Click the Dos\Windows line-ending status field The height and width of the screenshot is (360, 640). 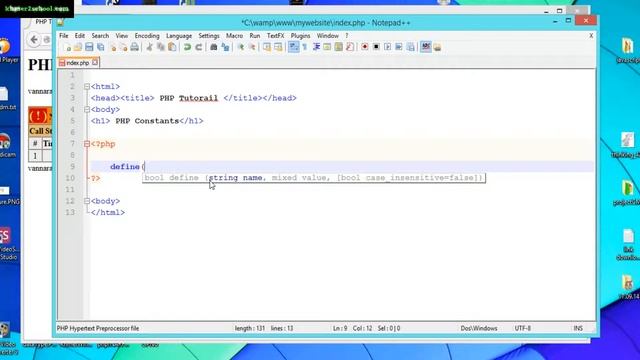tap(479, 328)
